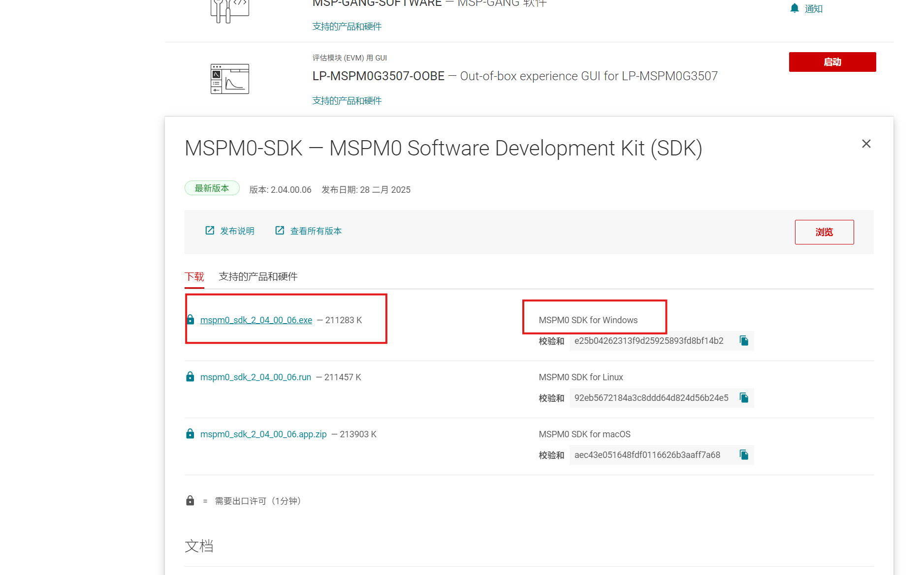The height and width of the screenshot is (575, 924).
Task: Click the file size text 213903 K
Action: pyautogui.click(x=358, y=434)
